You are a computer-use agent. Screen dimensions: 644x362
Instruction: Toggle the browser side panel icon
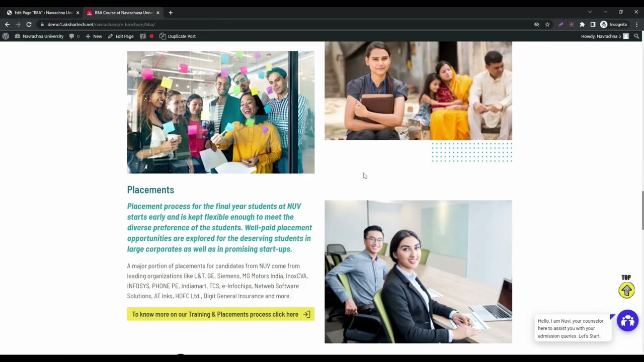click(x=593, y=24)
